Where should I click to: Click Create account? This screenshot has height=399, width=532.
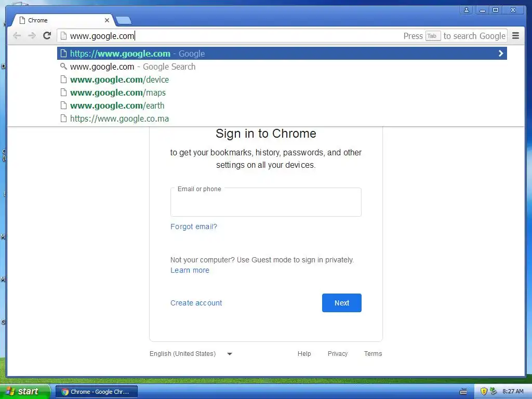point(196,303)
